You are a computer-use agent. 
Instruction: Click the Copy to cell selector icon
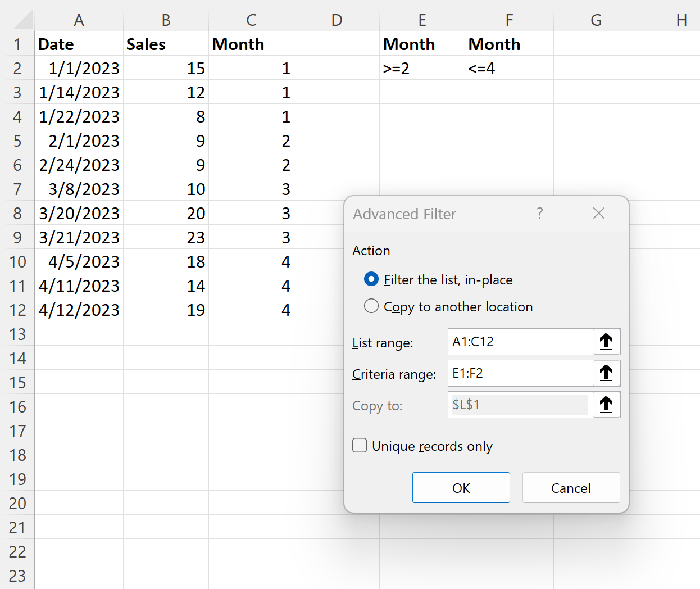606,405
